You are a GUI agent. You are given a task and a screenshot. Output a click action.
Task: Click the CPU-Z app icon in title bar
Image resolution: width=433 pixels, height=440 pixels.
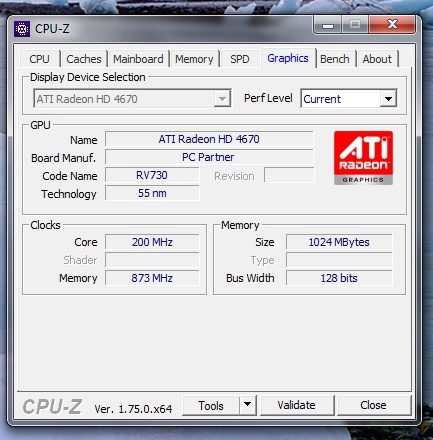click(22, 29)
